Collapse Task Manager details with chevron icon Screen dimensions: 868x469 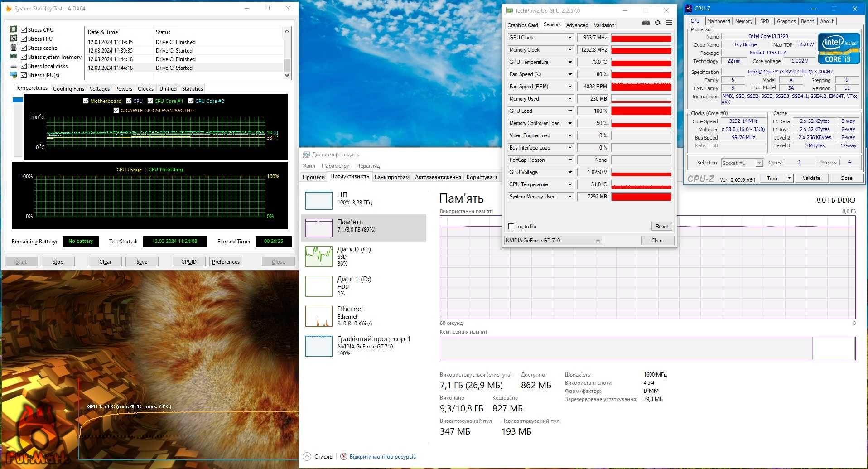click(x=307, y=456)
